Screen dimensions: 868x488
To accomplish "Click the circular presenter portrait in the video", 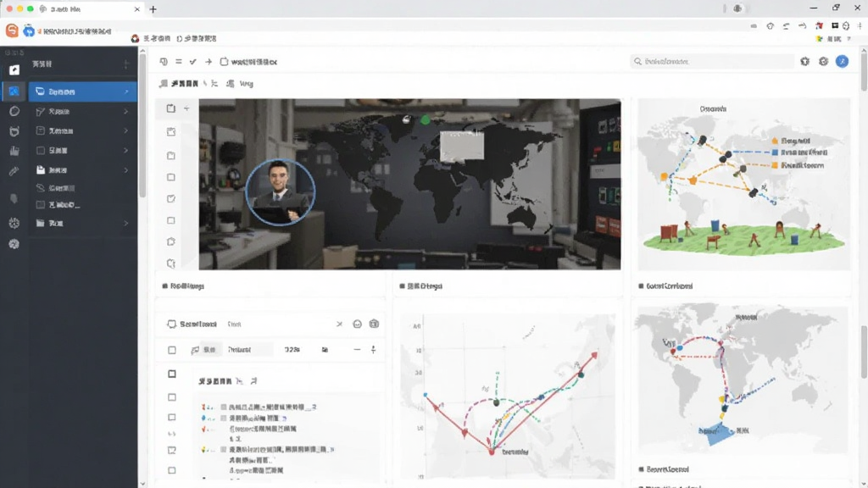I will [x=280, y=192].
